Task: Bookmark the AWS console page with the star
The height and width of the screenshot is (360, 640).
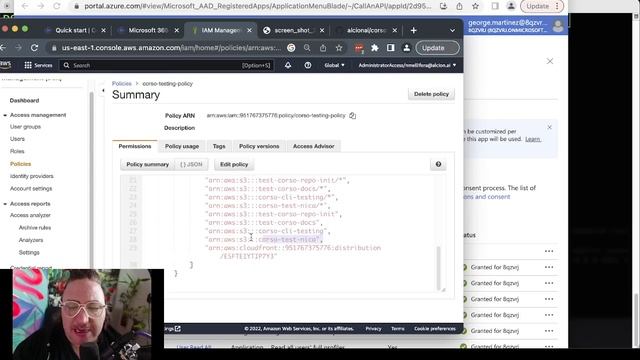Action: click(339, 48)
